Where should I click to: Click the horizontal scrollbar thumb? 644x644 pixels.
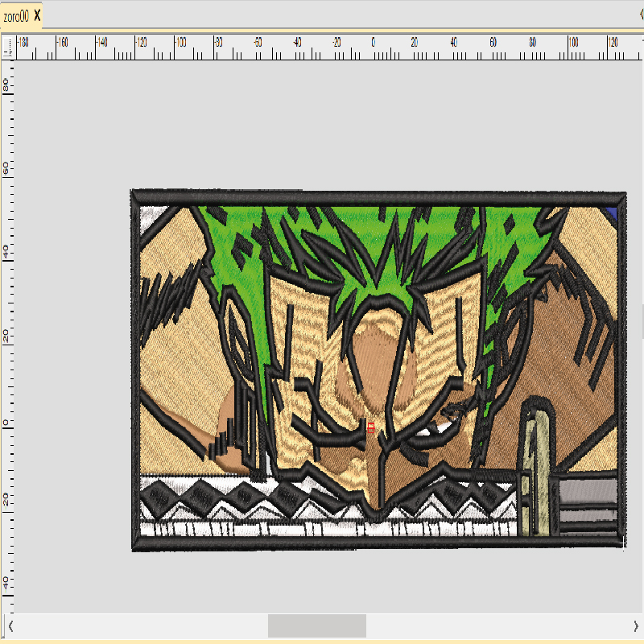(316, 625)
